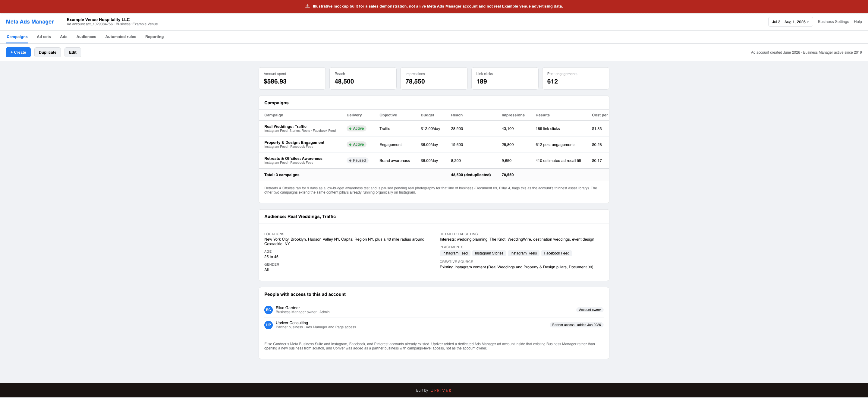
Task: Sort by the Delivery column header
Action: click(354, 115)
